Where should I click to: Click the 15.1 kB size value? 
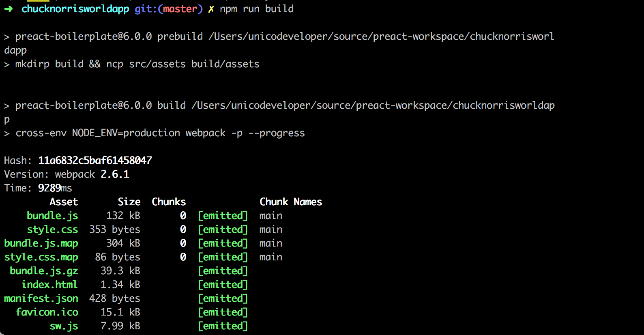120,312
